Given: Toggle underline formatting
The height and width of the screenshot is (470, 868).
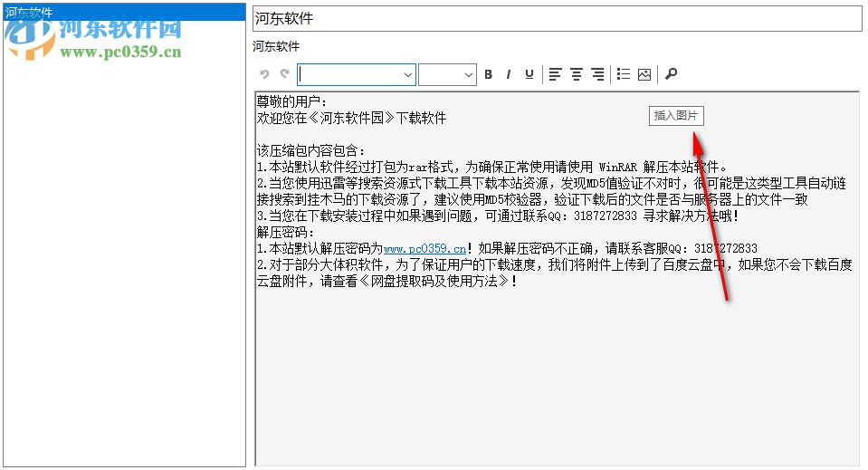Looking at the screenshot, I should (529, 74).
